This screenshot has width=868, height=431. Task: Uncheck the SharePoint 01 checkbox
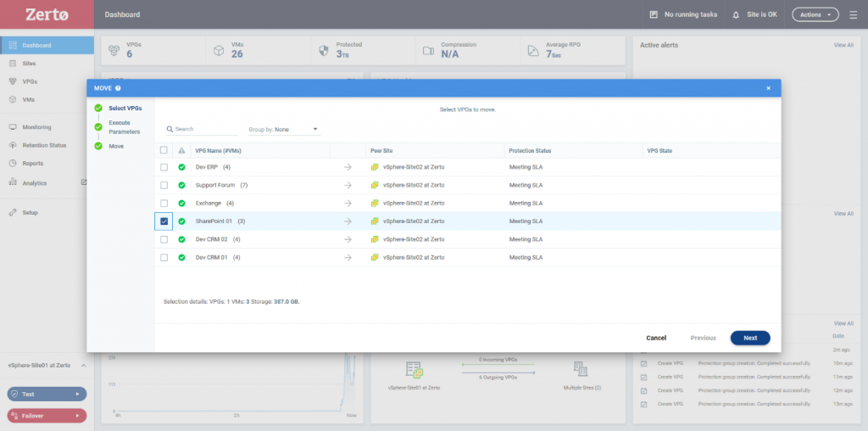(164, 221)
